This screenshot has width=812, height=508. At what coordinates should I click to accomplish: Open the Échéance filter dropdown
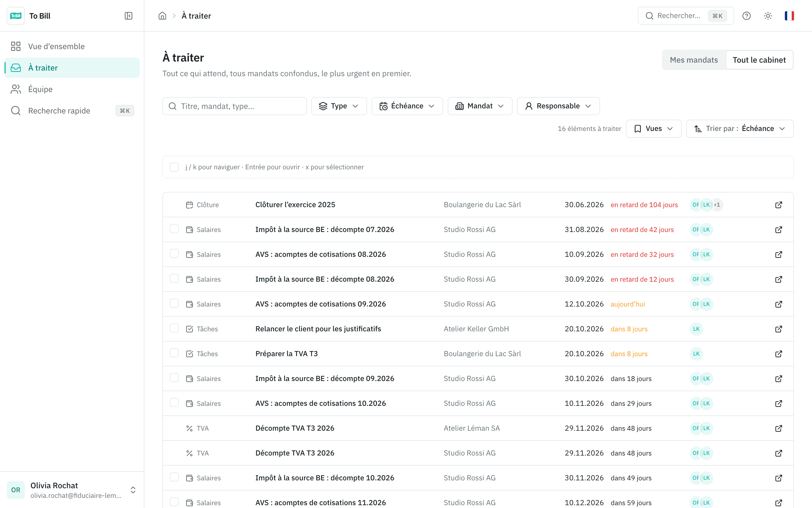(407, 106)
